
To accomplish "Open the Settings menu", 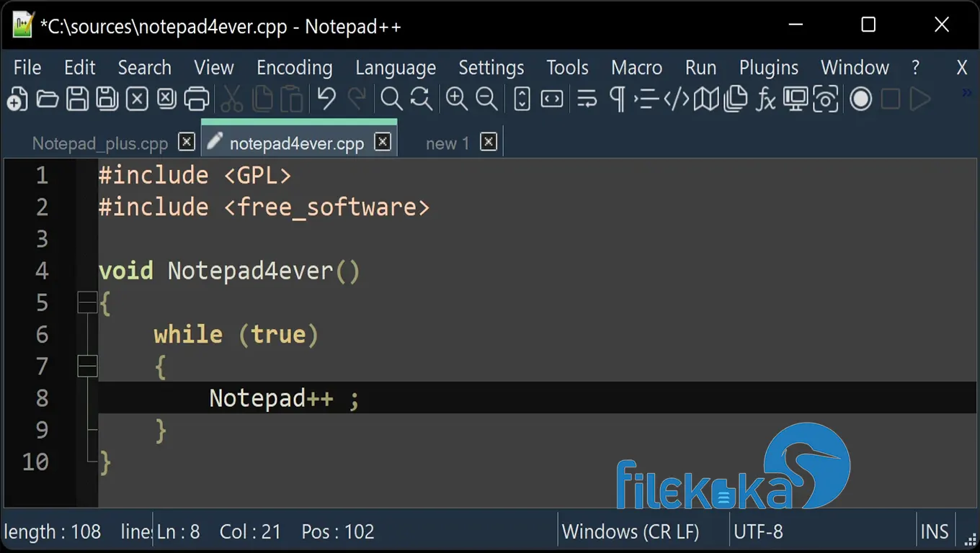I will point(491,68).
